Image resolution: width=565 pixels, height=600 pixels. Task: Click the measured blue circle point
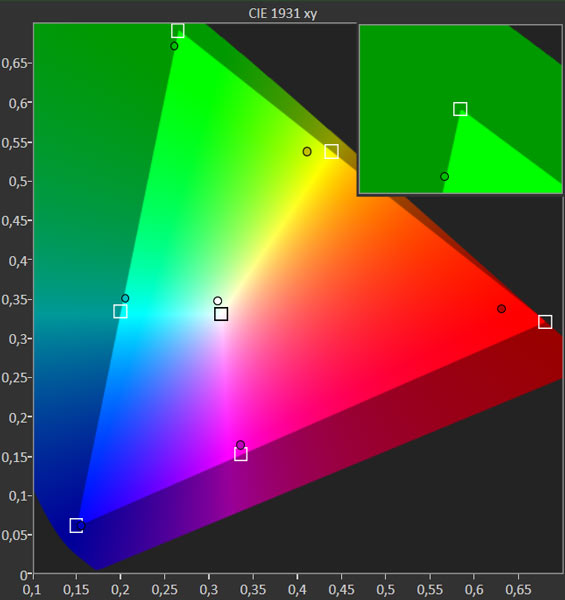81,526
